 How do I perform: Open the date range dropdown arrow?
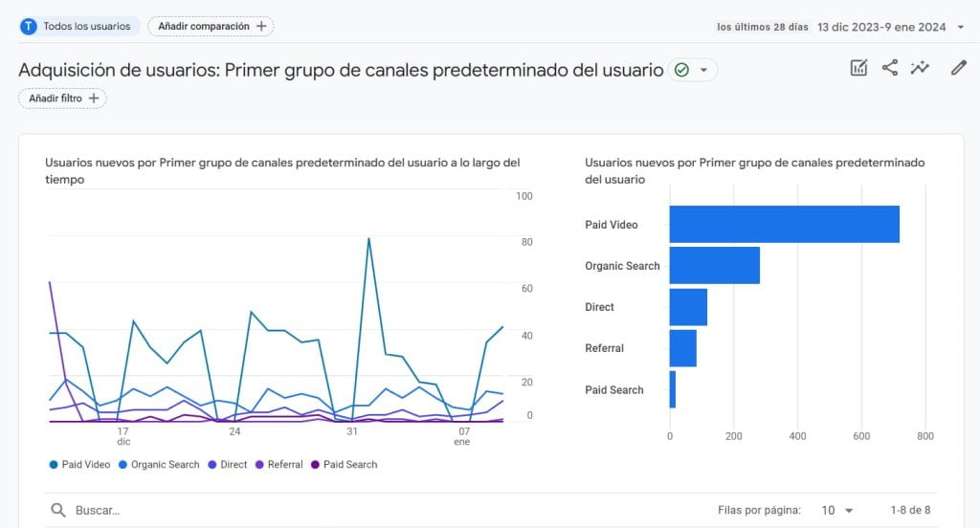[x=961, y=27]
